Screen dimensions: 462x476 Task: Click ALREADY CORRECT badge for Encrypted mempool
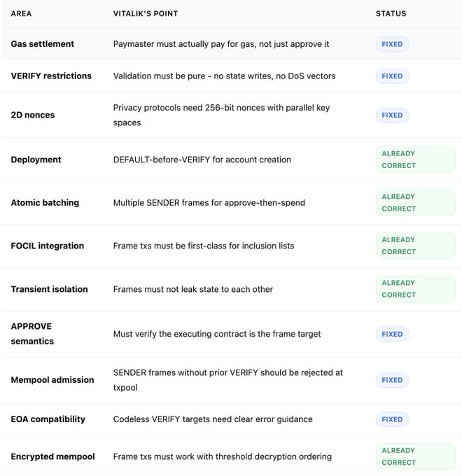coord(415,456)
